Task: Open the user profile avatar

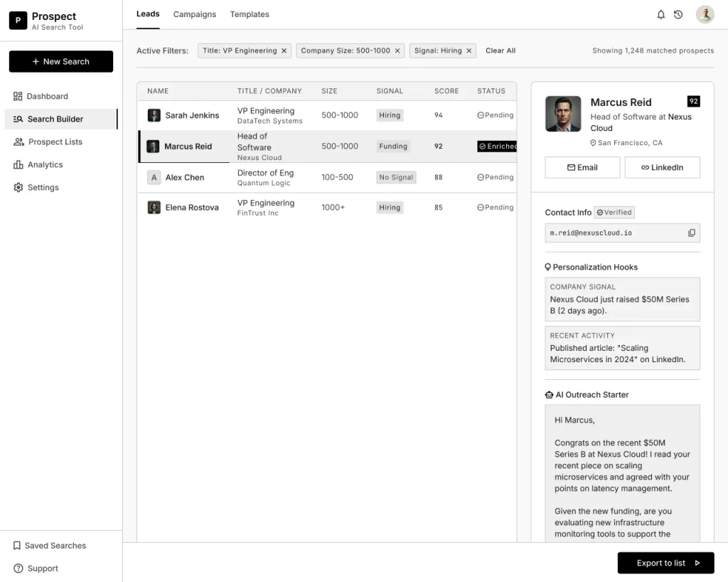Action: [705, 14]
